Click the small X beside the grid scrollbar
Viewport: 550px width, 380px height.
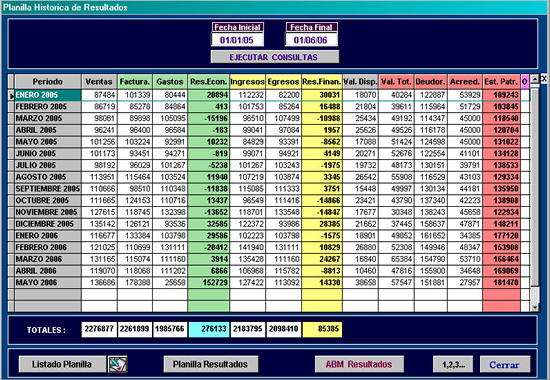point(544,79)
